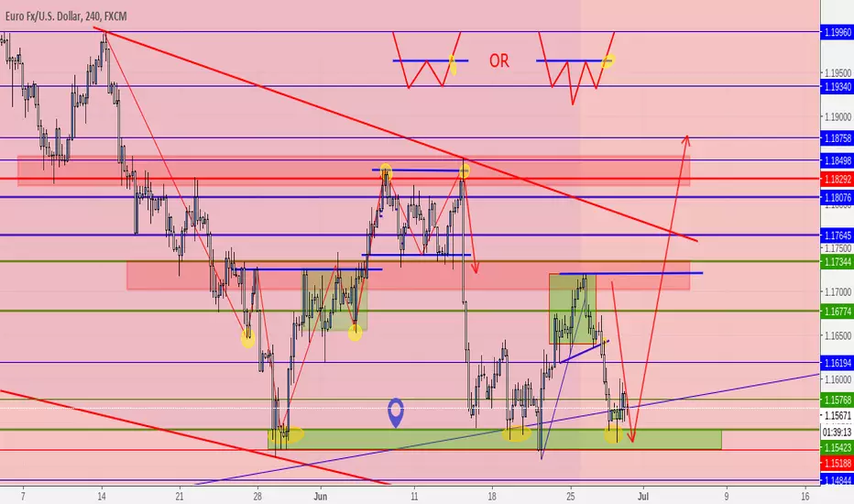Select the green 1.16774 price label
The height and width of the screenshot is (504, 854).
tap(837, 312)
